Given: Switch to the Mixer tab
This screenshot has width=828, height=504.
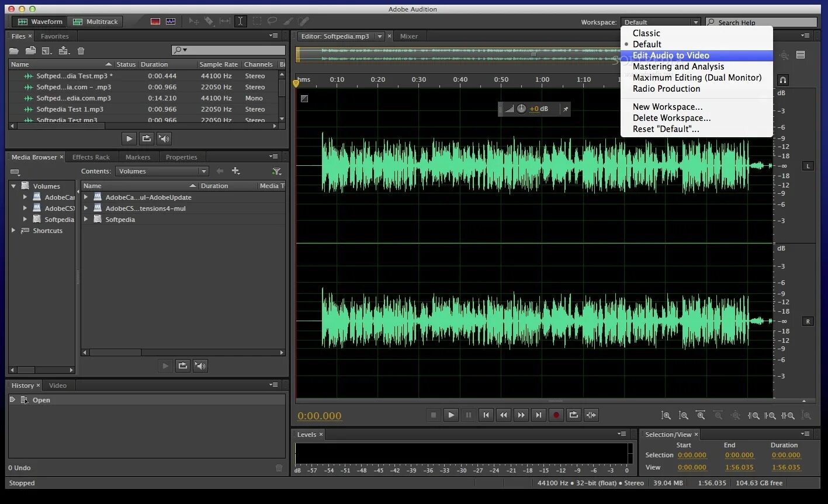Looking at the screenshot, I should [408, 36].
